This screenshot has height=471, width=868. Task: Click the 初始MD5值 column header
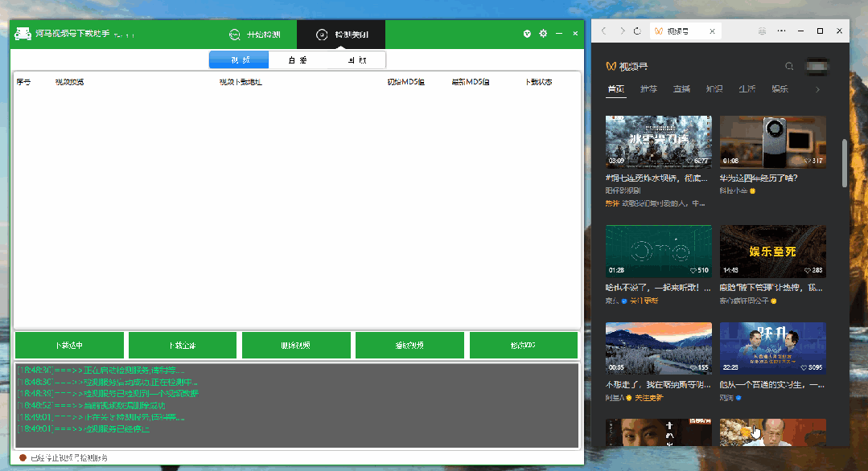pos(405,82)
